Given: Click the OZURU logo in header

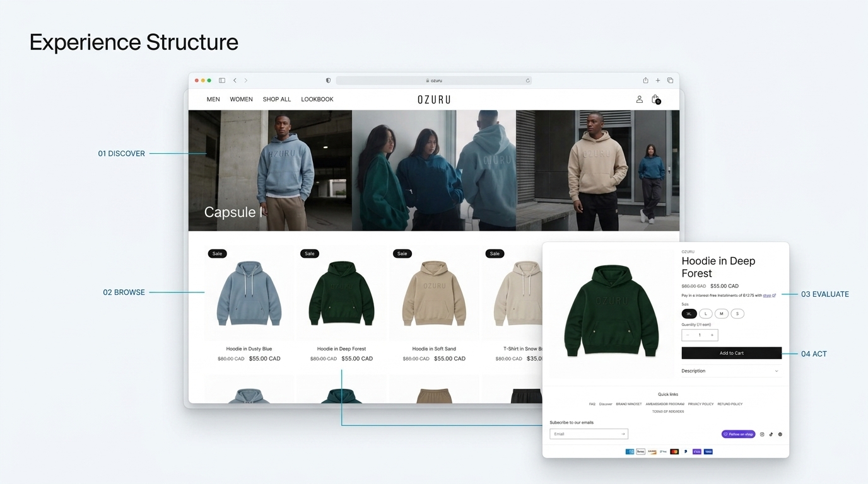Looking at the screenshot, I should click(434, 100).
